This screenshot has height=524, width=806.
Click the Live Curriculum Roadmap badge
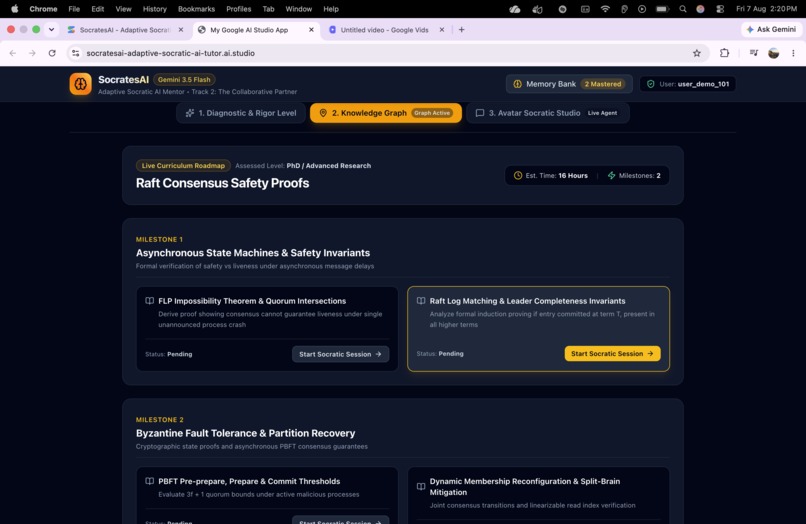pyautogui.click(x=183, y=166)
